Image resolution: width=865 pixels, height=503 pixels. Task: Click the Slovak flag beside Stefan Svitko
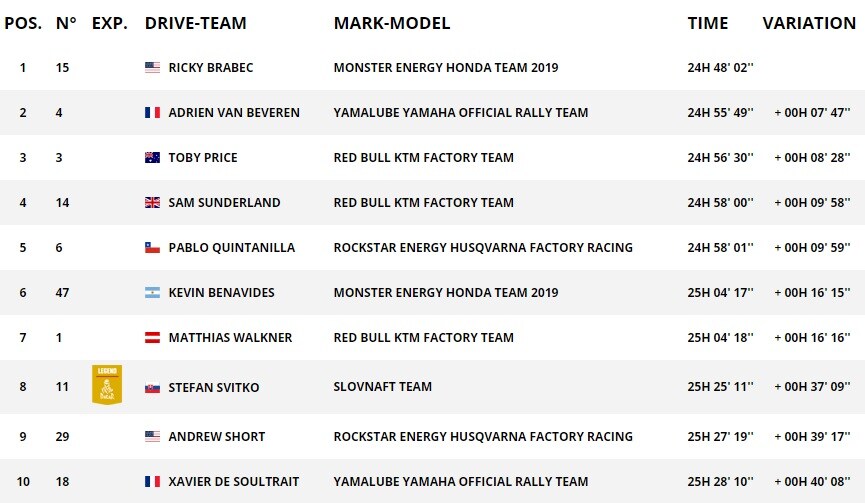tap(152, 388)
